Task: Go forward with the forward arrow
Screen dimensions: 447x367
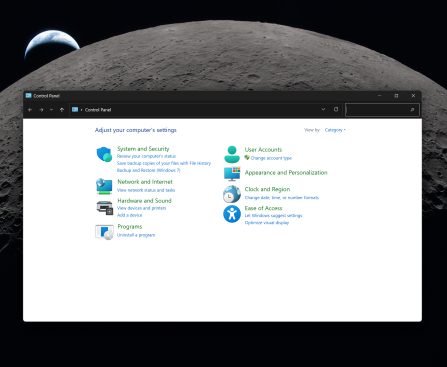Action: 41,110
